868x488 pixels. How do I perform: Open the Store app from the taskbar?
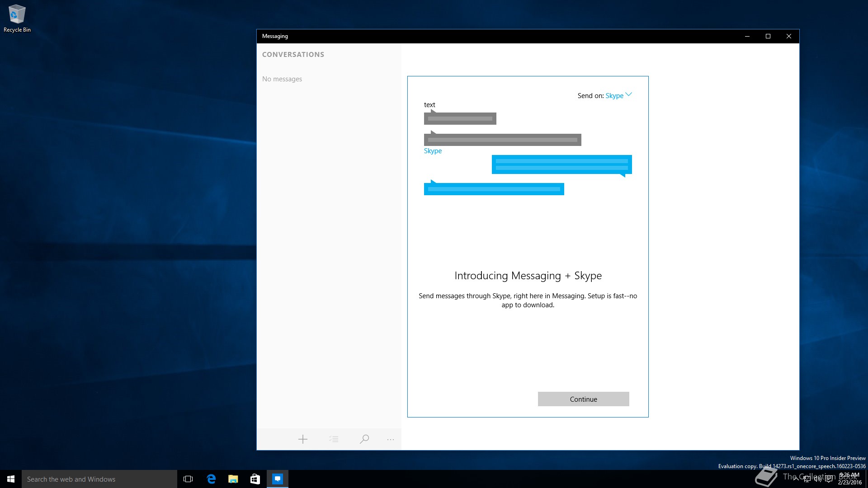(x=255, y=479)
